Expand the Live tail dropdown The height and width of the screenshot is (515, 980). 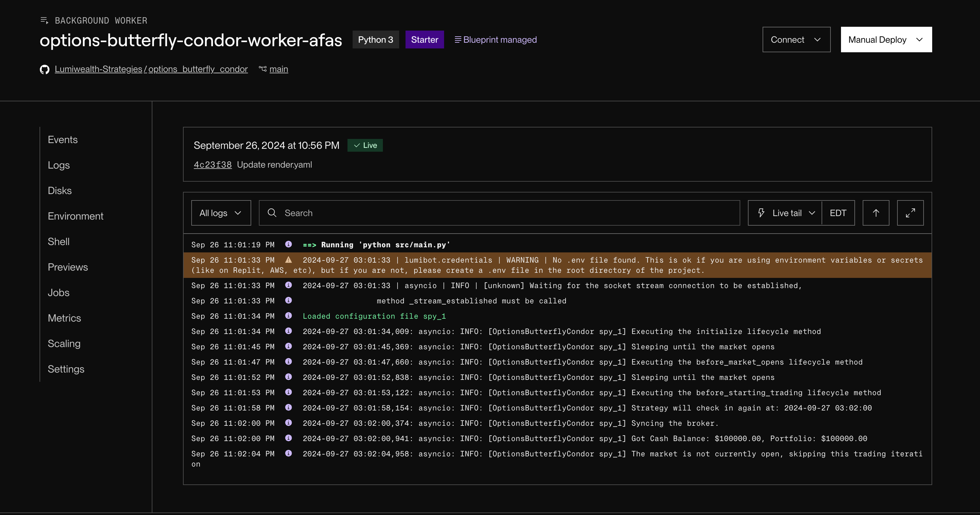point(812,213)
